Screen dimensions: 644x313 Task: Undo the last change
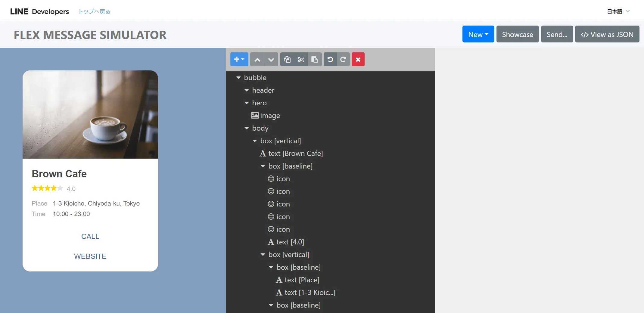pyautogui.click(x=330, y=59)
